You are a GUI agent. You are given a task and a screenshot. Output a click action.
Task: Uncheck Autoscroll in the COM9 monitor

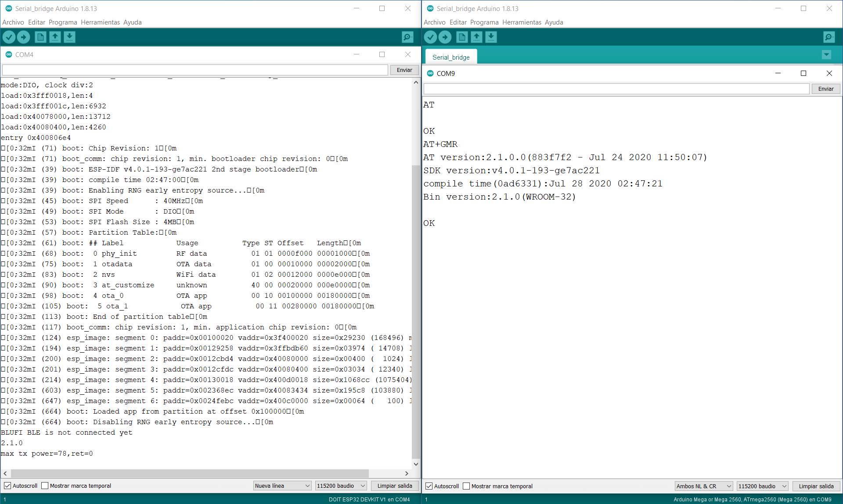point(429,486)
